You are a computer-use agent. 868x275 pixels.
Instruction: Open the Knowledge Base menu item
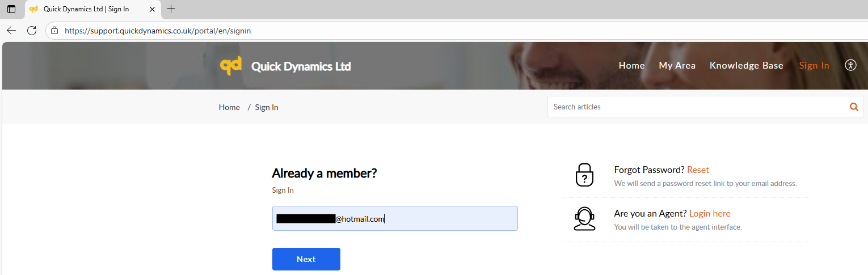tap(746, 66)
